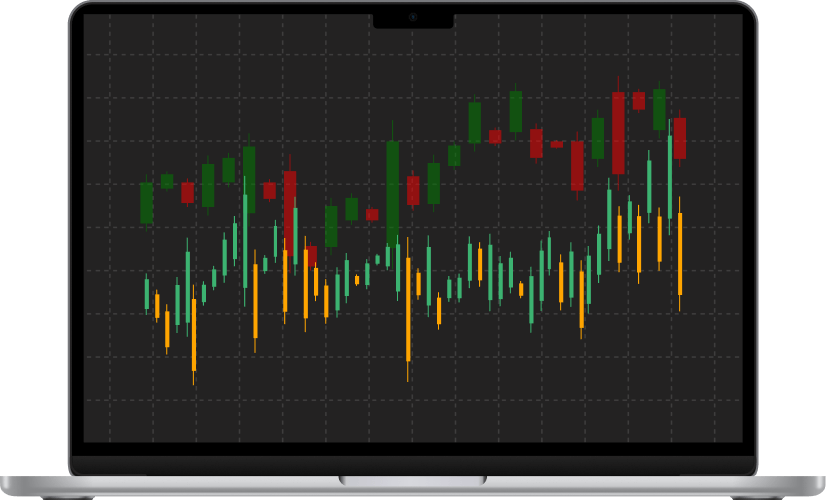This screenshot has width=827, height=501.
Task: Select the rightmost orange candlestick
Action: click(x=680, y=254)
